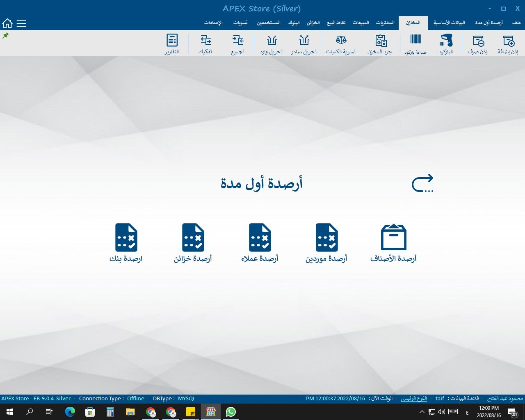Viewport: 525px width, 420px height.
Task: Switch to the Sales (المبيعات) tab
Action: 361,23
